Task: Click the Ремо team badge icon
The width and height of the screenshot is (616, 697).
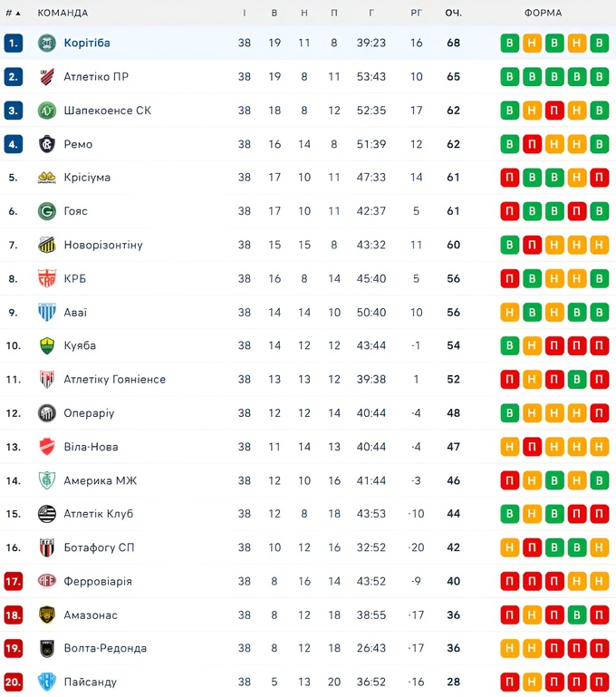Action: [47, 144]
